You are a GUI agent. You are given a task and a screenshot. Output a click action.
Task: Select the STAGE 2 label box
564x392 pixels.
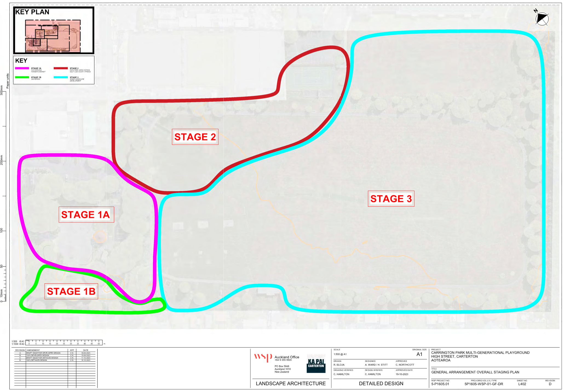coord(195,137)
